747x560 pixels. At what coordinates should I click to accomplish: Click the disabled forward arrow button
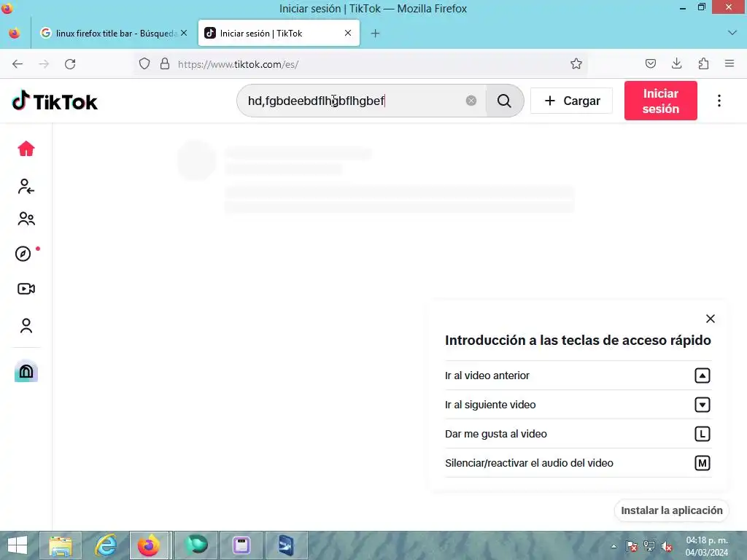point(44,64)
